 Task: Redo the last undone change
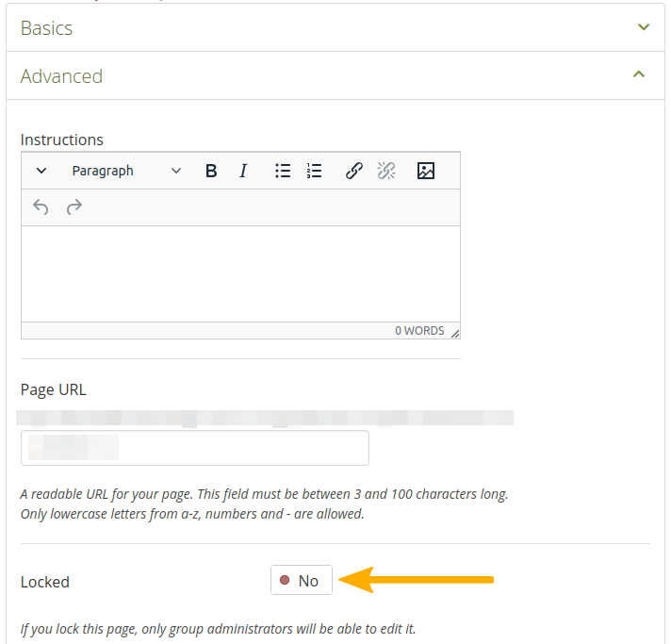coord(74,206)
